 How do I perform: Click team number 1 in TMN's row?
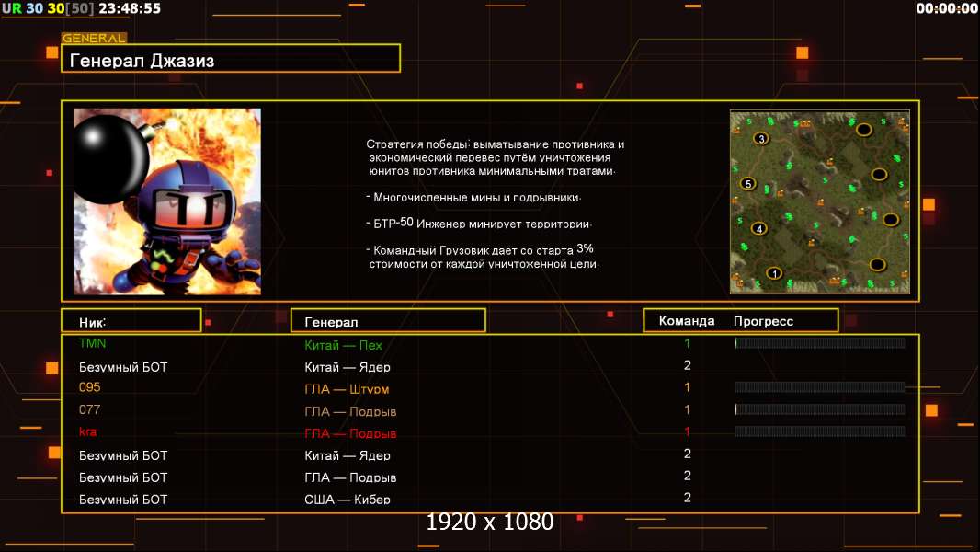pos(687,342)
